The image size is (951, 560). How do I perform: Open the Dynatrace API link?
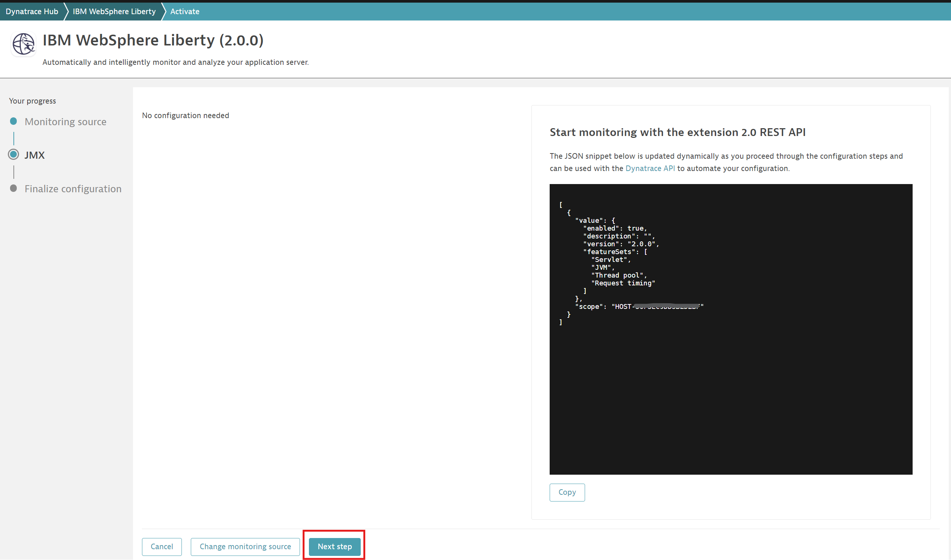click(650, 168)
